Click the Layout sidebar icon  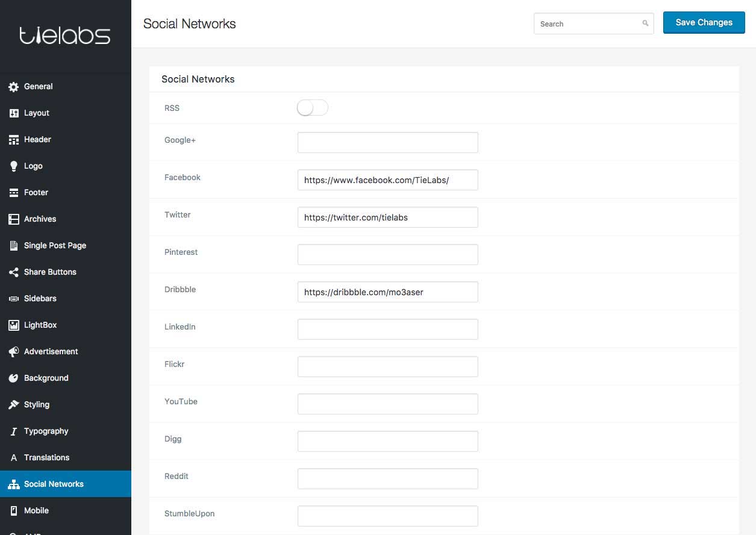[13, 113]
